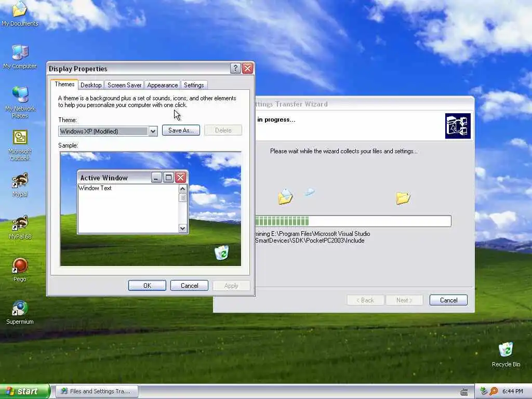Open the Settings tab

(x=194, y=85)
